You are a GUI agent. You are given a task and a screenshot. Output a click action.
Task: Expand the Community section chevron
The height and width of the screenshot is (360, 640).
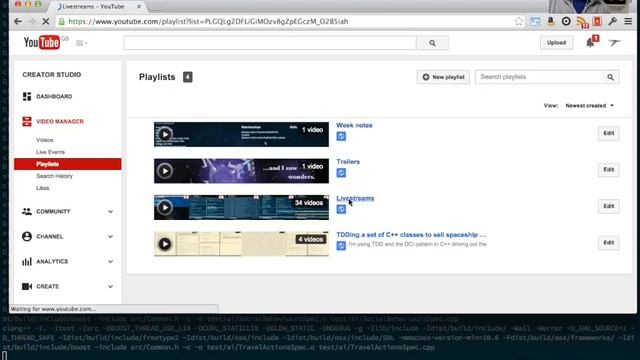click(110, 211)
